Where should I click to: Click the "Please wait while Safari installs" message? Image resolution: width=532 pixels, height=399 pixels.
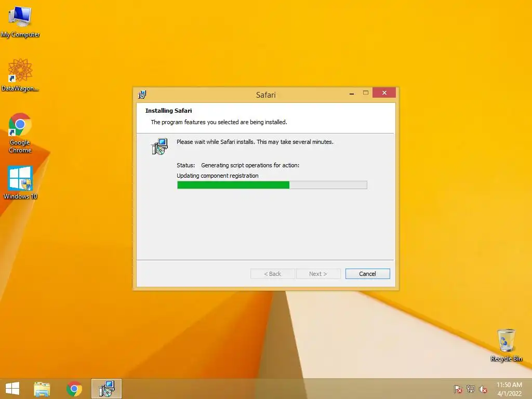[x=255, y=142]
